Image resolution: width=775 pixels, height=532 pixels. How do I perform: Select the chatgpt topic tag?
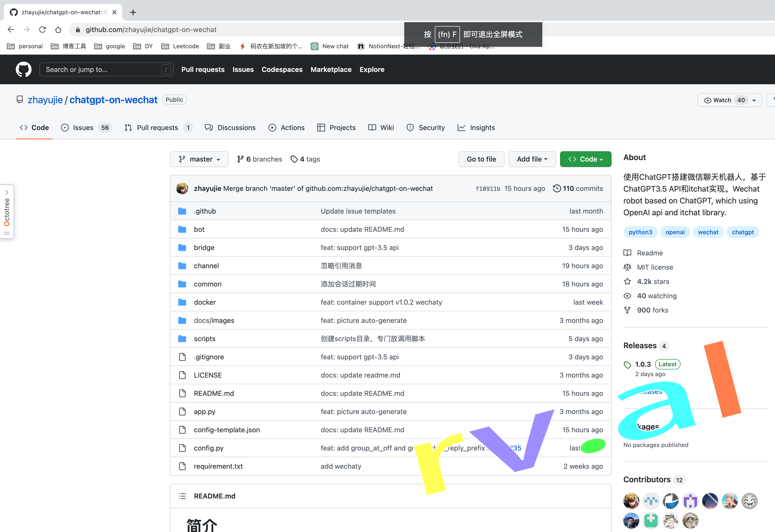743,232
